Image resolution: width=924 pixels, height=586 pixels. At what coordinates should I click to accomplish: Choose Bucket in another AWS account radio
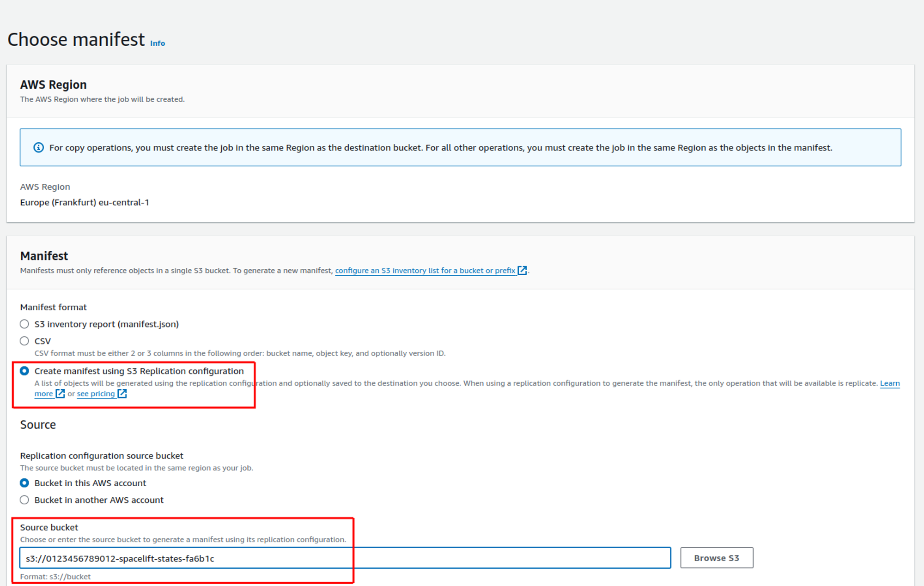tap(24, 500)
